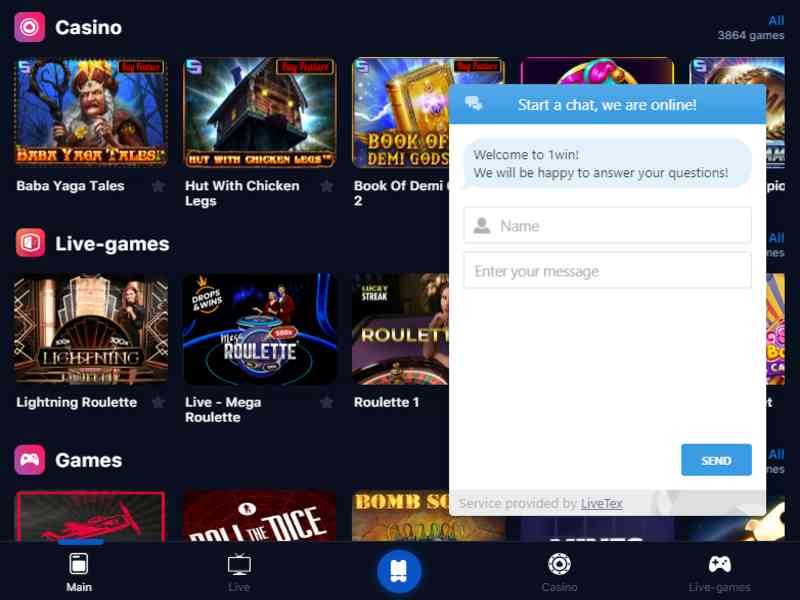Click the Main tab page icon

pos(79,564)
